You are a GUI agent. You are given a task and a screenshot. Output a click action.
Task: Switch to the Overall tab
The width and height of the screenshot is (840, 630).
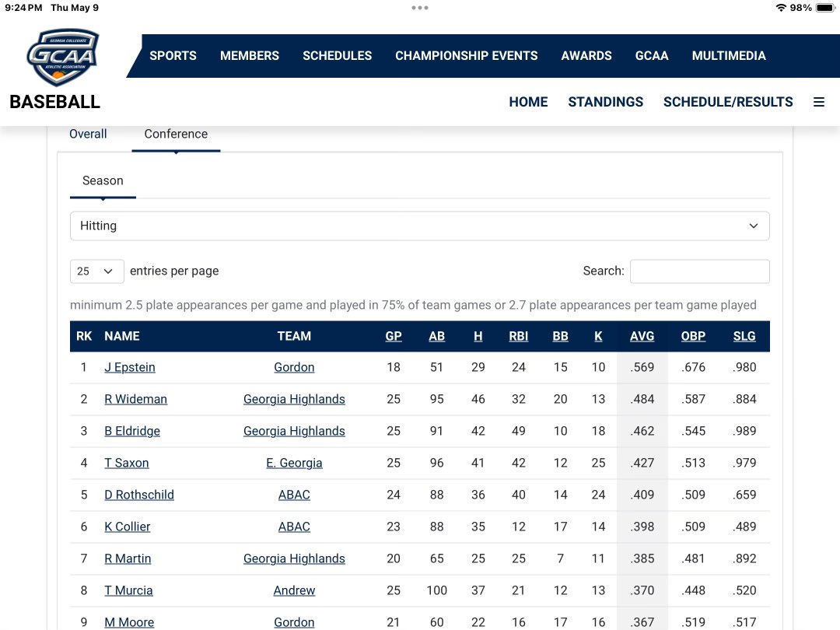(88, 134)
